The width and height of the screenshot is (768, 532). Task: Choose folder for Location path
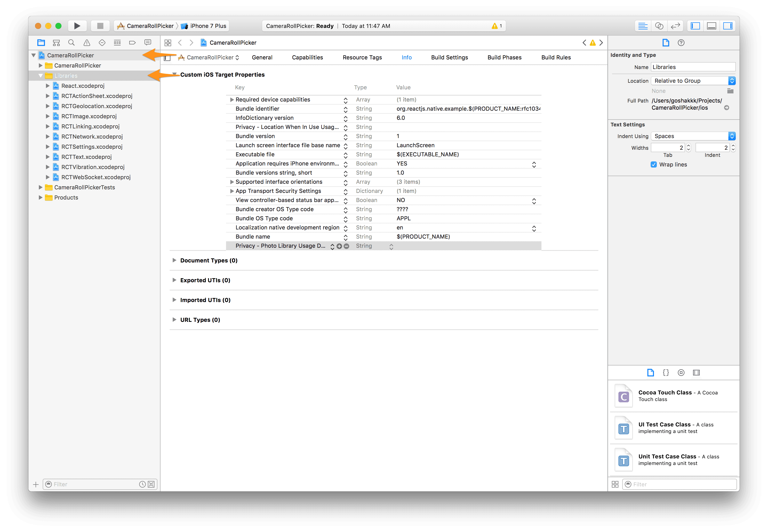730,91
